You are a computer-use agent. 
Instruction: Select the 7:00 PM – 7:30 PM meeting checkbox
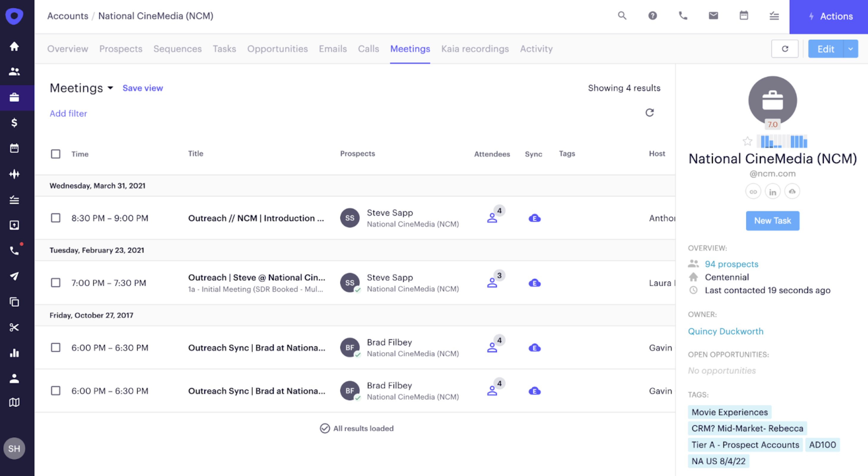(56, 283)
